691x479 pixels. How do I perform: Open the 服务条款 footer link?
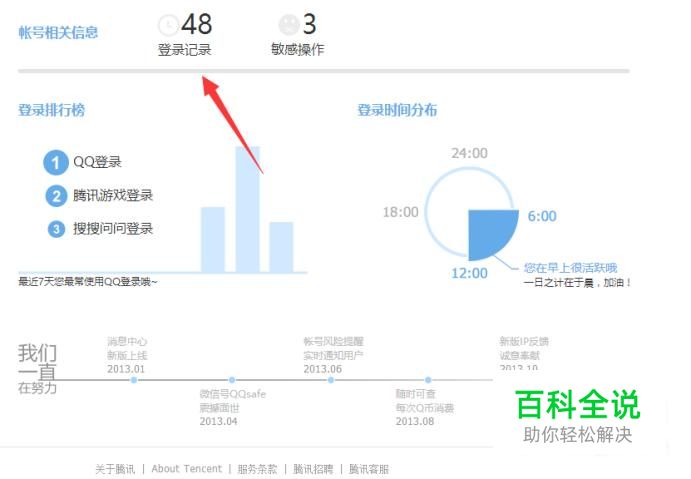pos(257,469)
